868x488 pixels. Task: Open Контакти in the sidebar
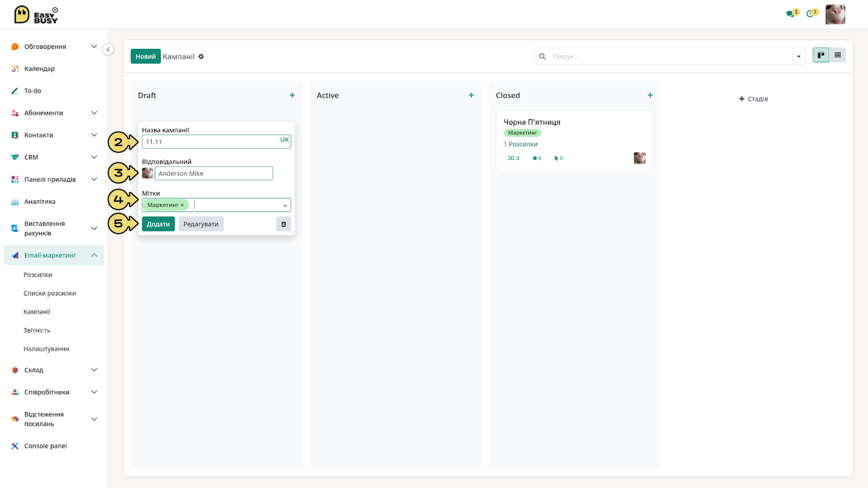pyautogui.click(x=39, y=136)
